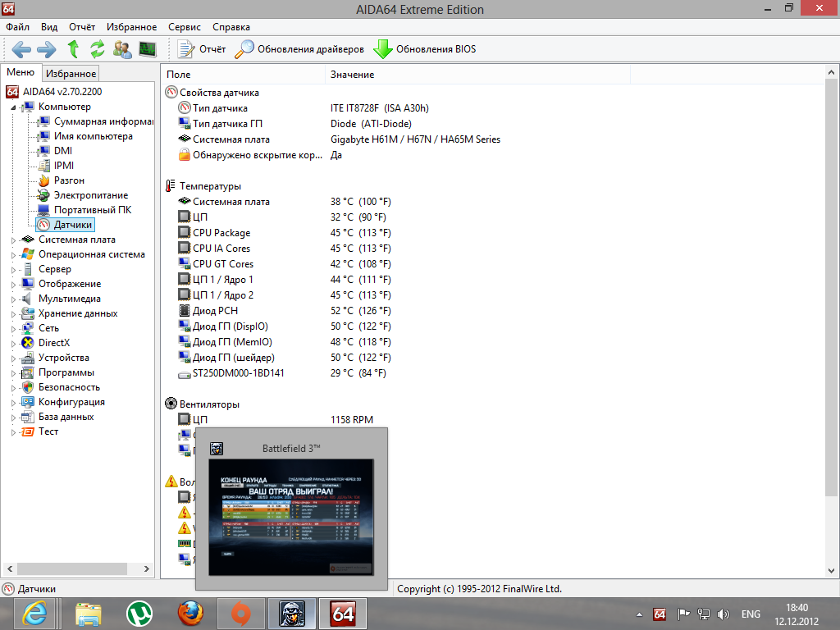
Task: Expand the Операционная система node
Action: tap(13, 255)
